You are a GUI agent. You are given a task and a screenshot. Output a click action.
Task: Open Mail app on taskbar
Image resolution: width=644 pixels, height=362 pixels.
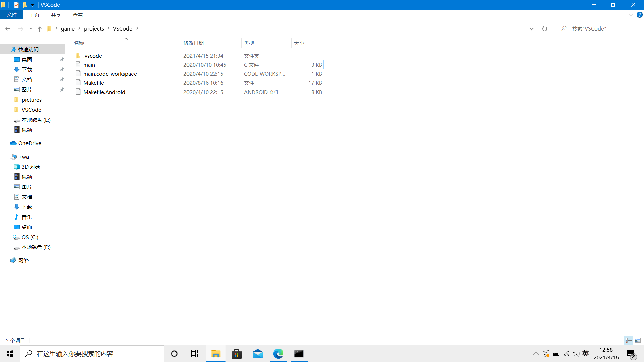pyautogui.click(x=258, y=354)
